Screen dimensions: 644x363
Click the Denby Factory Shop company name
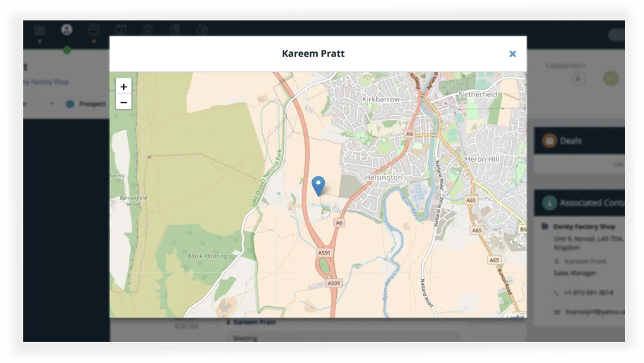(584, 227)
